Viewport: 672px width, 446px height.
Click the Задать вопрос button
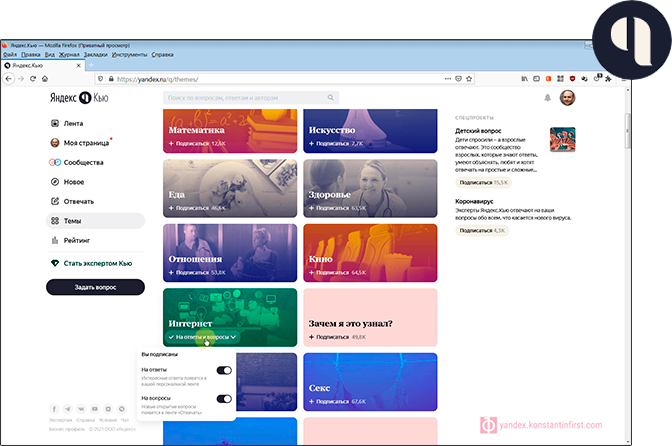[x=95, y=287]
